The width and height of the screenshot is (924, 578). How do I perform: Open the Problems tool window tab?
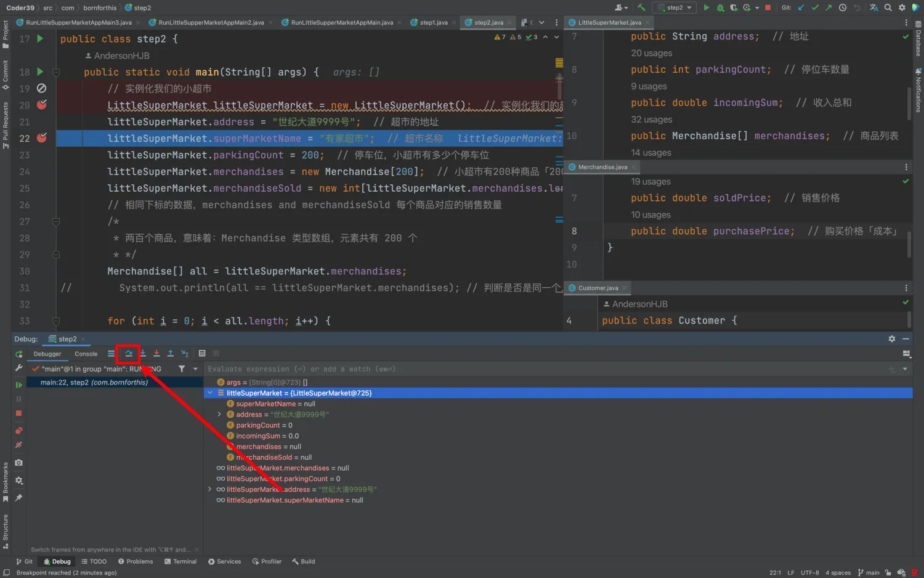[x=136, y=561]
